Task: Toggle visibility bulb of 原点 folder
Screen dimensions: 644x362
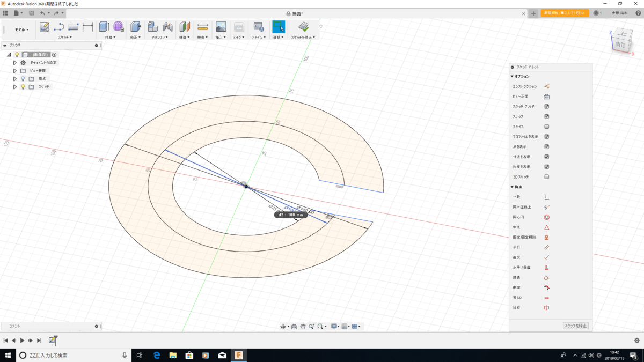Action: pyautogui.click(x=23, y=79)
